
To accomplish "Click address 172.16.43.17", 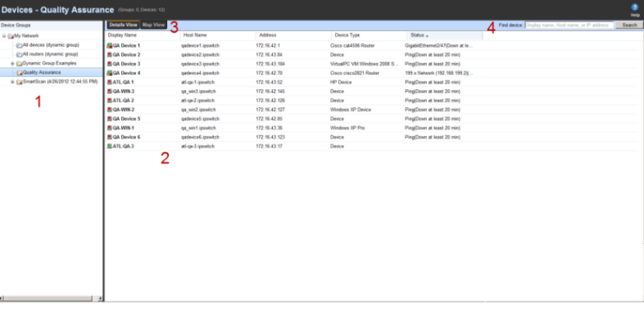I will point(269,146).
